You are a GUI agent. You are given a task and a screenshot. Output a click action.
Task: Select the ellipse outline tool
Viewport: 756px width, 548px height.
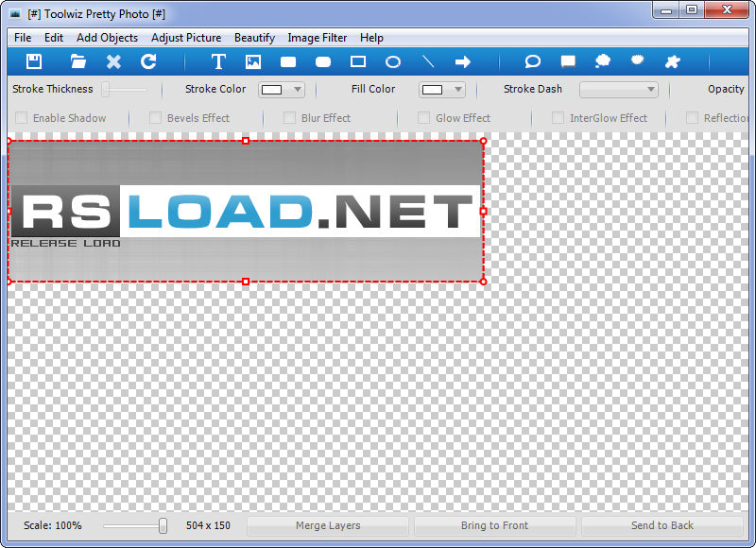pyautogui.click(x=393, y=61)
